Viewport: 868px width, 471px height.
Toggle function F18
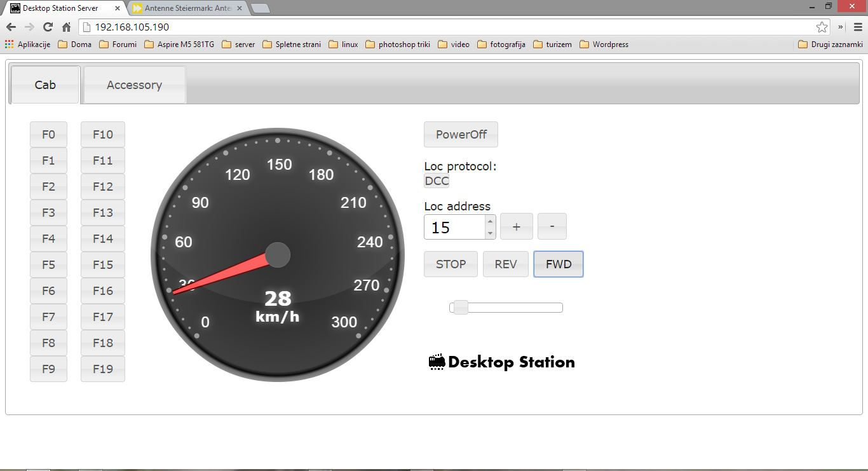coord(103,343)
